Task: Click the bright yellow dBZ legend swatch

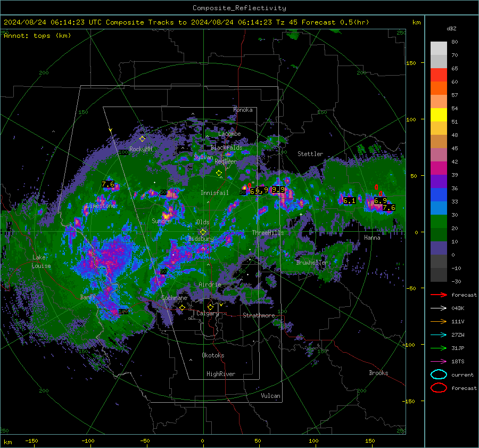Action: (x=439, y=115)
